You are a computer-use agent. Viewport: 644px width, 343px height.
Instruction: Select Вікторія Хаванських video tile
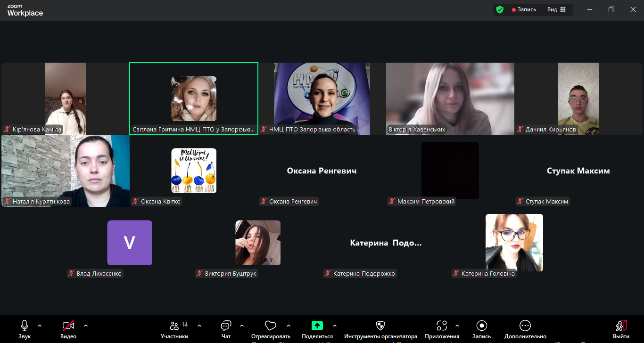pyautogui.click(x=450, y=99)
